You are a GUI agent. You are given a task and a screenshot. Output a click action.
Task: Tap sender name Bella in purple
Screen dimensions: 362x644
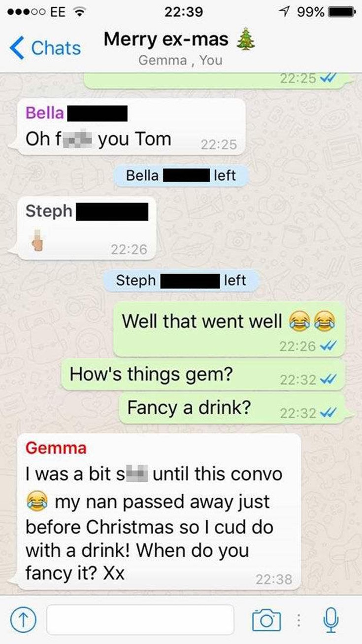[45, 113]
